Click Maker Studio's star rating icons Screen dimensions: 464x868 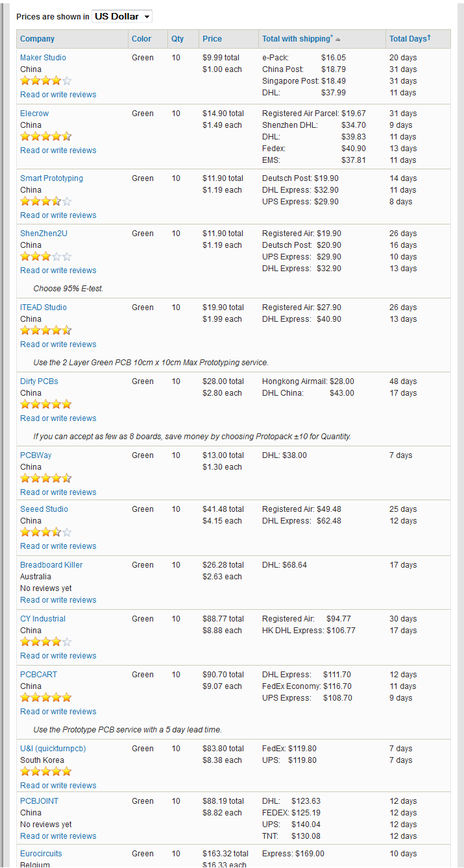(x=46, y=81)
